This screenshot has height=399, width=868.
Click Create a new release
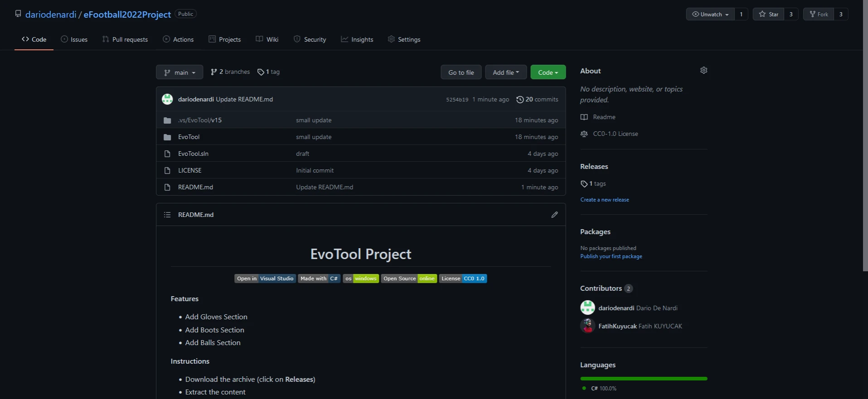pos(605,200)
